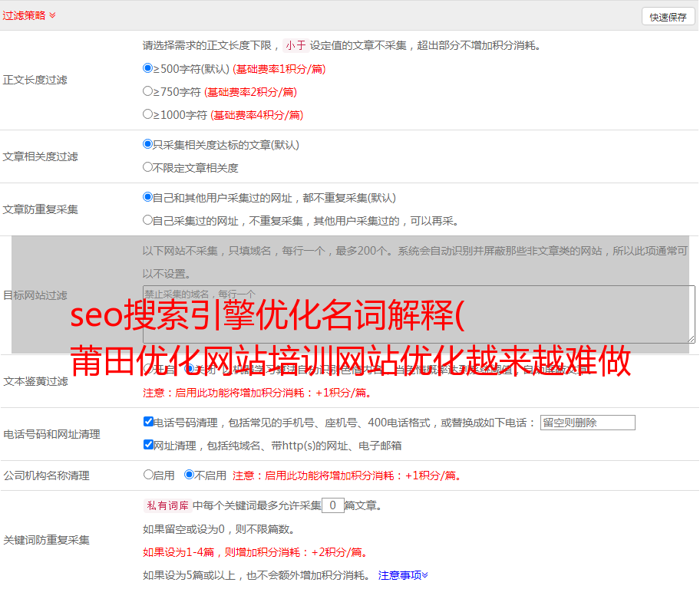Click the 如果留空或设为0，则不限篇数 text
The width and height of the screenshot is (700, 589).
click(x=219, y=529)
